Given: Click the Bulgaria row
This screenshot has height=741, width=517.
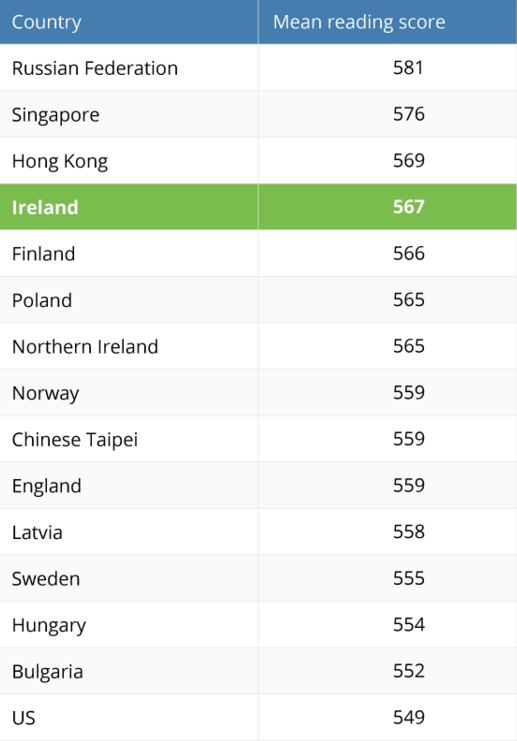Looking at the screenshot, I should coord(258,671).
